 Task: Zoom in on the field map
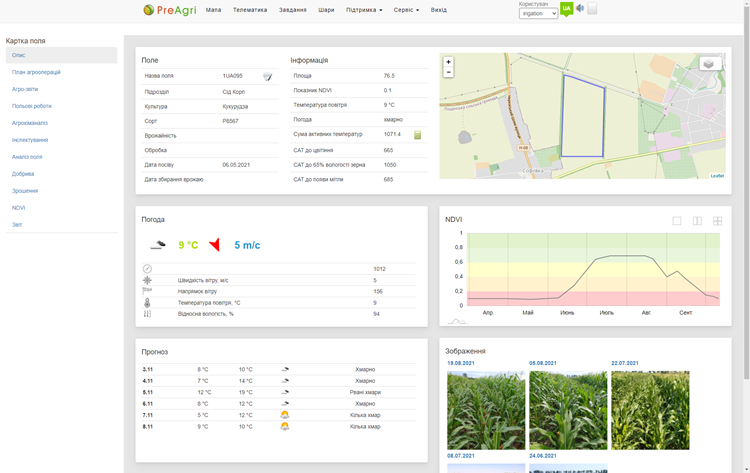coord(448,62)
